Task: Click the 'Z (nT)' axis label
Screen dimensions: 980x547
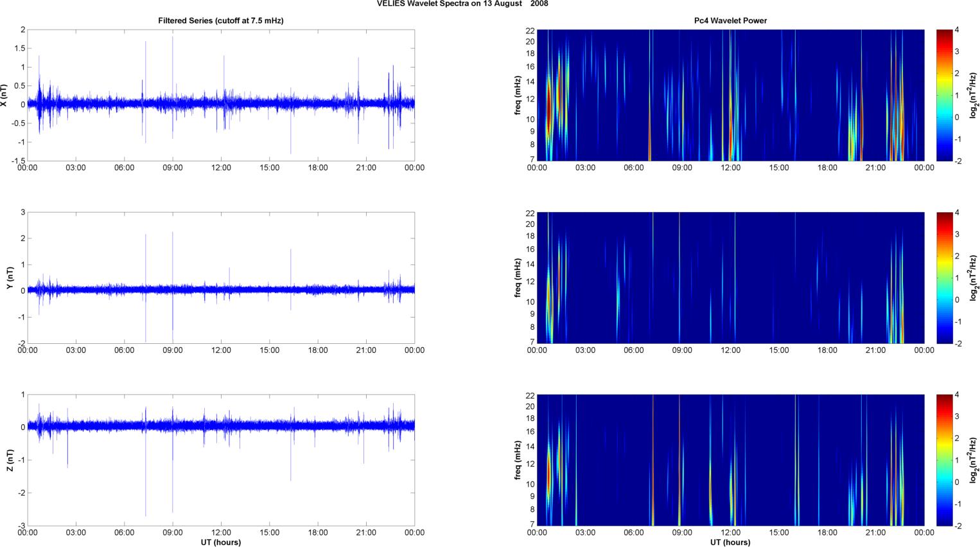Action: (10, 460)
